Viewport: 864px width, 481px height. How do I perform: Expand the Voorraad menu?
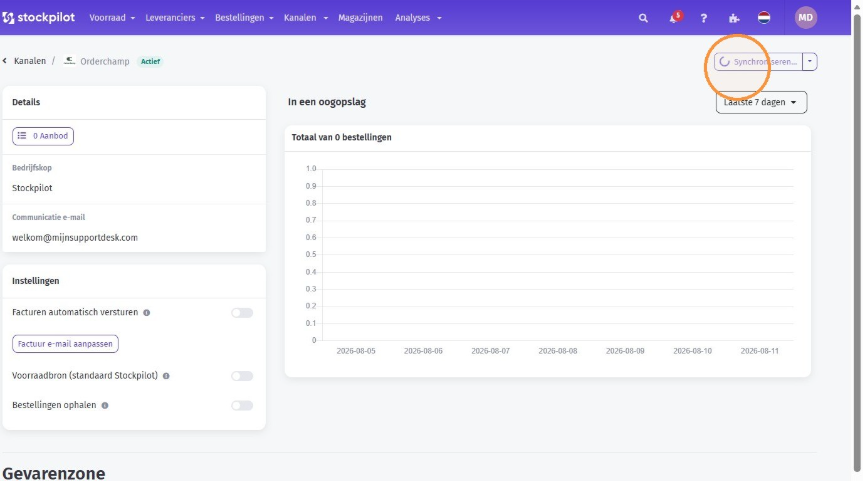pyautogui.click(x=112, y=18)
